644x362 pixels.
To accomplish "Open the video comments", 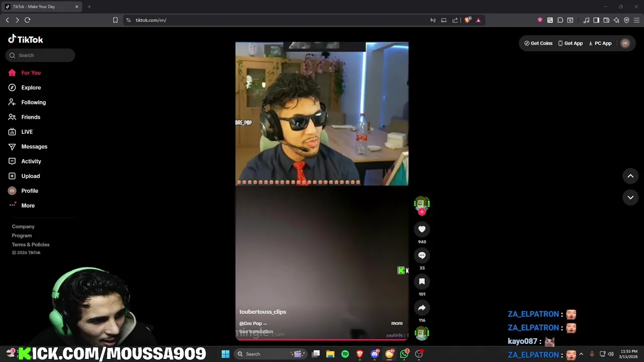I will (422, 255).
